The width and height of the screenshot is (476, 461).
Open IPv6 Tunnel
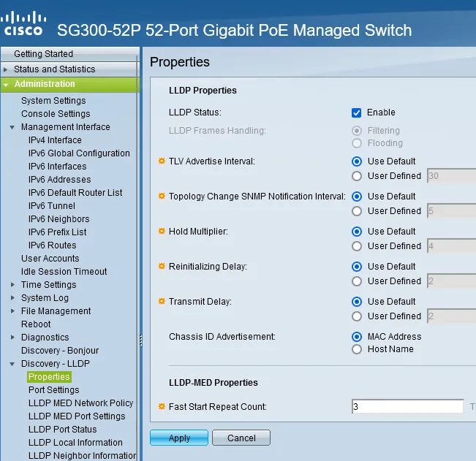click(52, 206)
